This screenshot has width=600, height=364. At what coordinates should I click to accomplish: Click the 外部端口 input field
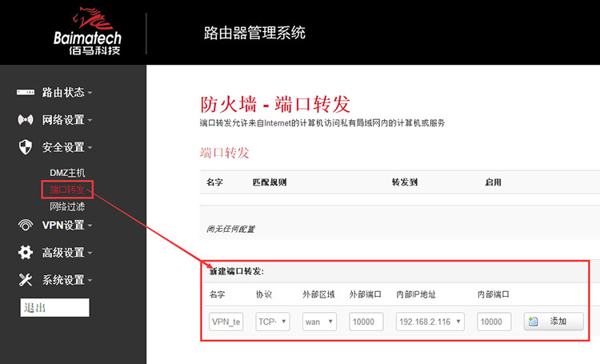click(366, 322)
